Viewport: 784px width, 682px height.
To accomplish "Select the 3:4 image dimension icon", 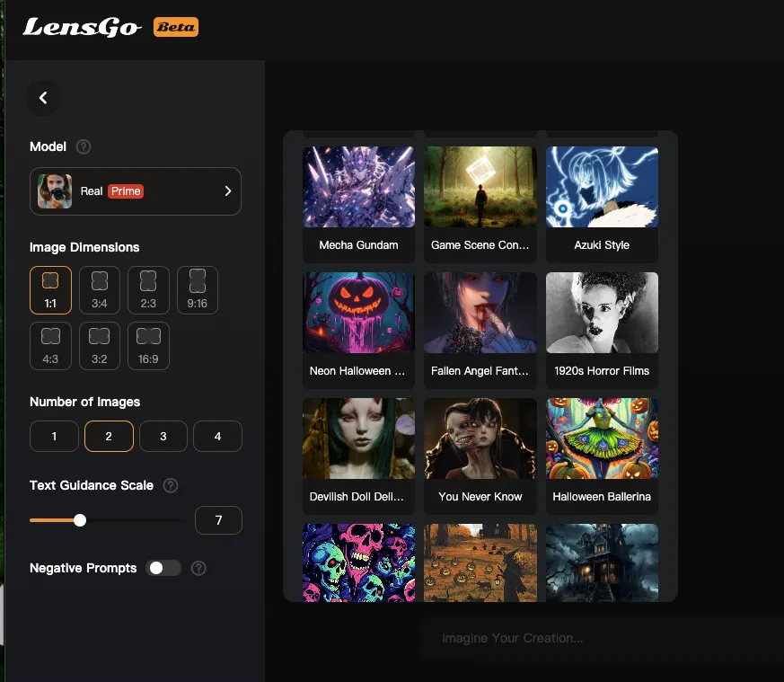I will point(99,289).
